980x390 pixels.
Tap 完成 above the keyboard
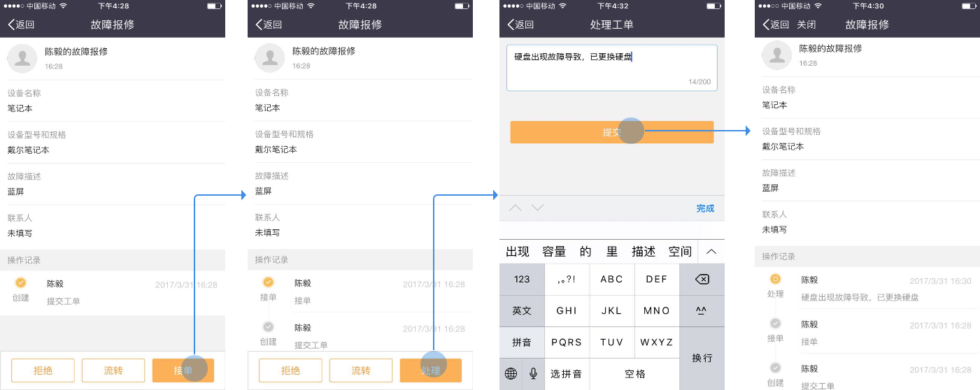click(705, 208)
